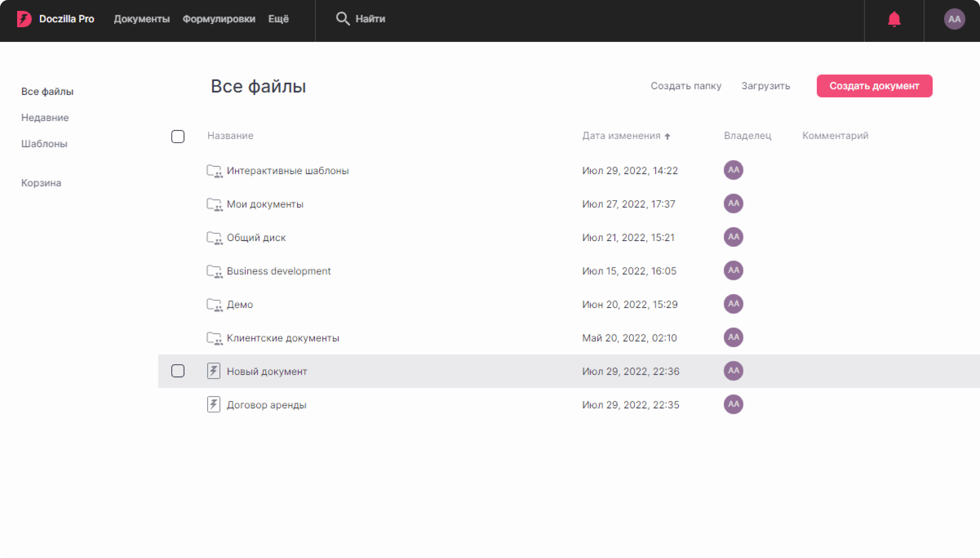This screenshot has width=980, height=558.
Task: Click the search magnifier icon
Action: [343, 19]
